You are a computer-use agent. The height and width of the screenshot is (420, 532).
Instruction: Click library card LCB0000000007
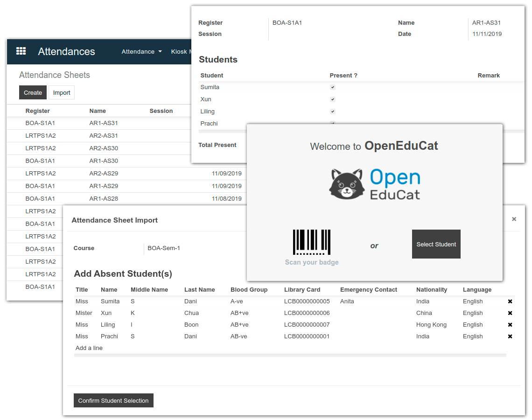pyautogui.click(x=307, y=325)
